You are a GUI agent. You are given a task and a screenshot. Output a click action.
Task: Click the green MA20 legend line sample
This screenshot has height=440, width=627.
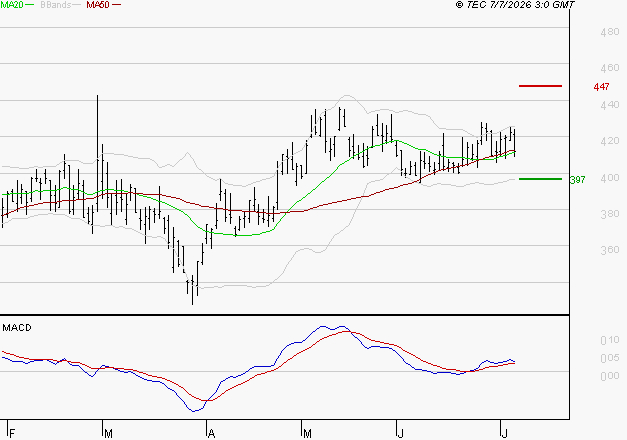point(30,5)
